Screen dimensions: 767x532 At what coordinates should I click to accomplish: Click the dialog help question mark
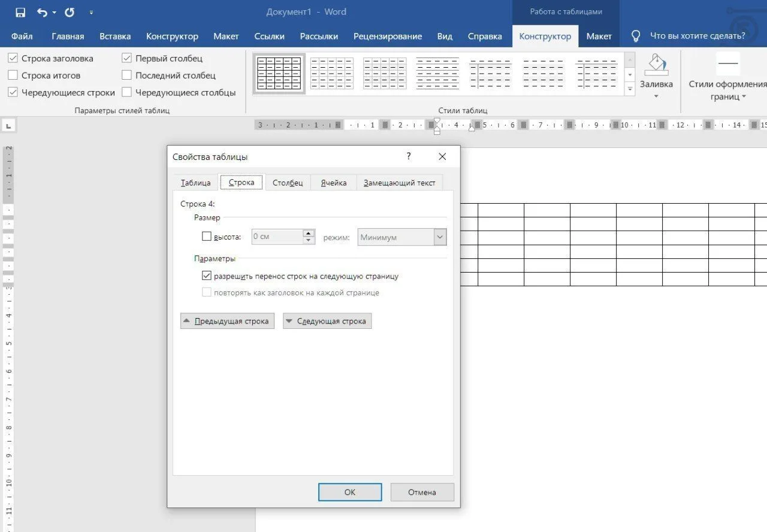click(409, 156)
